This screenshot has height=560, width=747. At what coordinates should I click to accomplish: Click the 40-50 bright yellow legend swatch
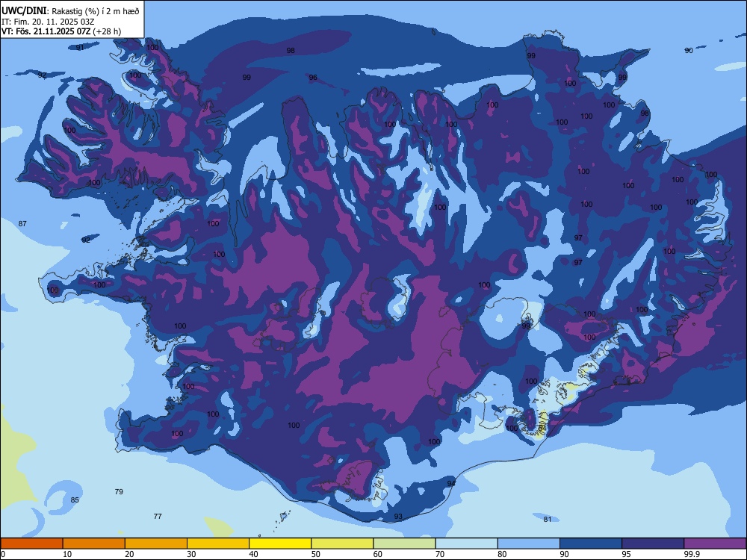click(280, 544)
